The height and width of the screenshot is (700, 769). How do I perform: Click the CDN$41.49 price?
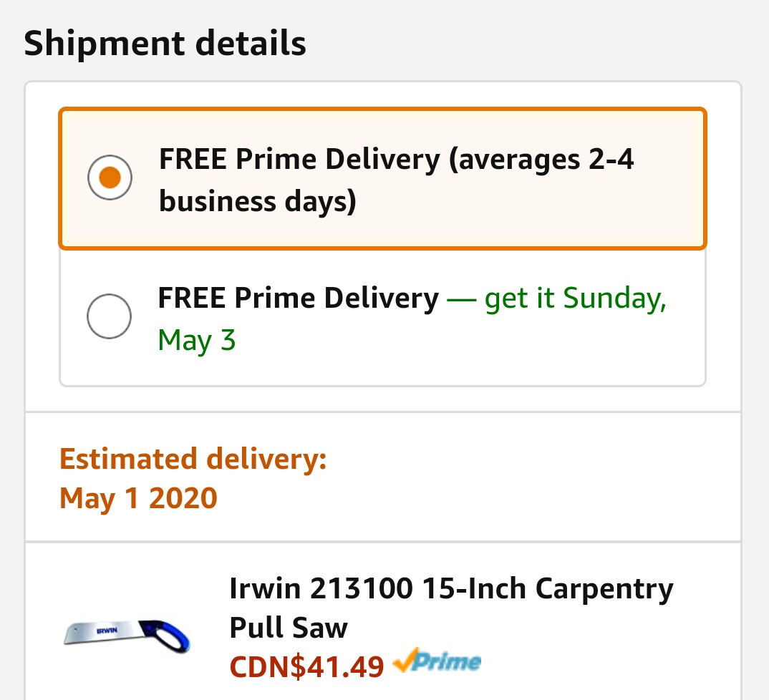[306, 667]
